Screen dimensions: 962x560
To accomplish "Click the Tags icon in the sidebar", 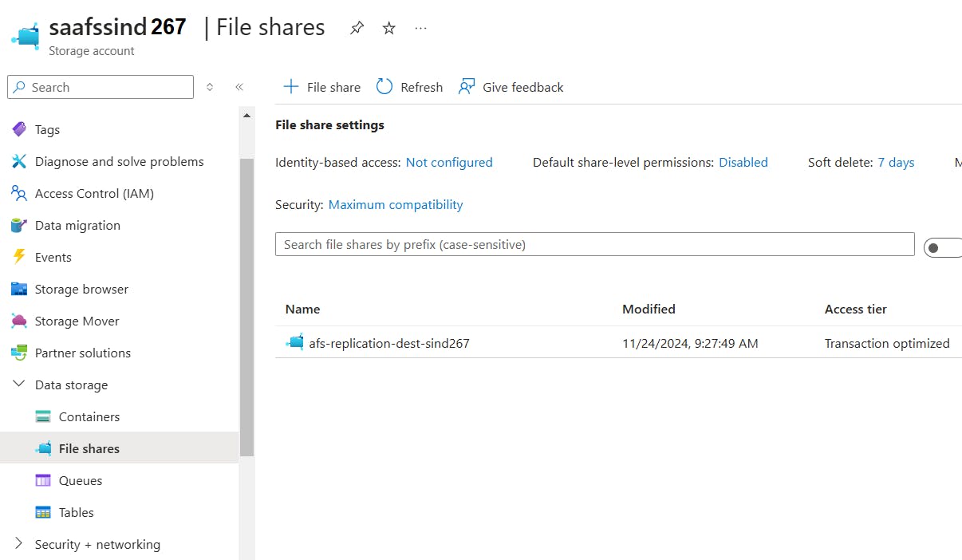I will [20, 129].
